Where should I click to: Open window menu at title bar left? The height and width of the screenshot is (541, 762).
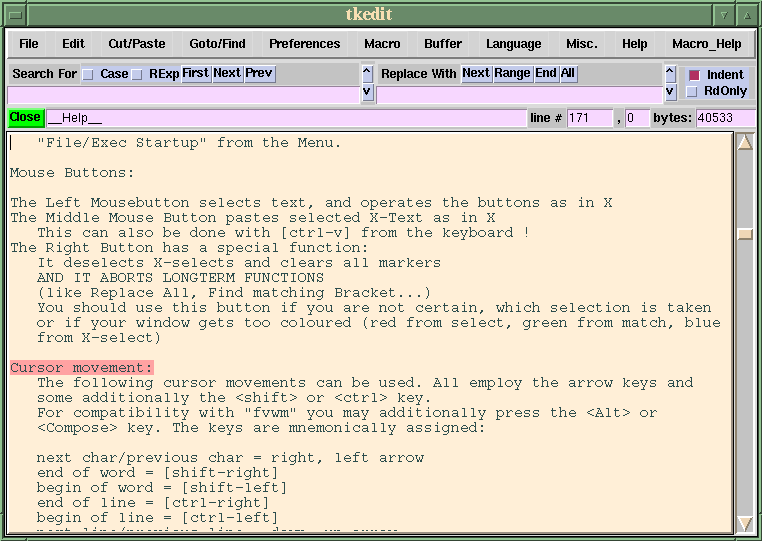coord(13,14)
